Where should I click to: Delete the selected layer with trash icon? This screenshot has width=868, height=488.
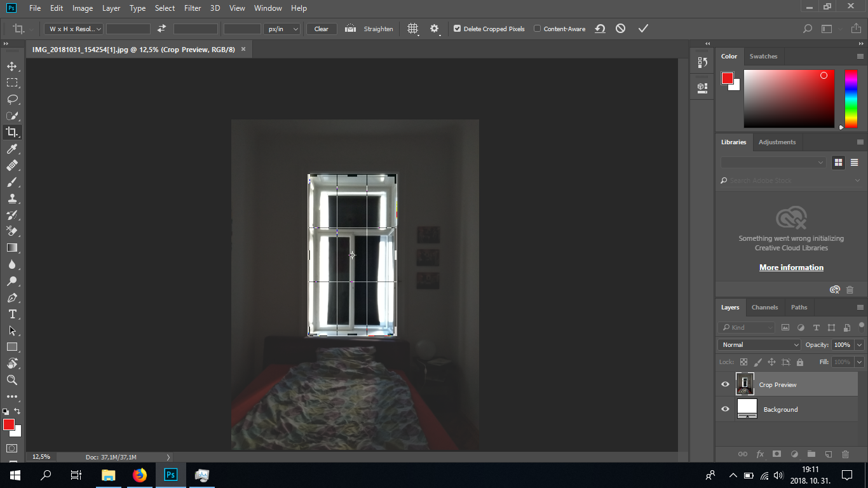(x=845, y=454)
